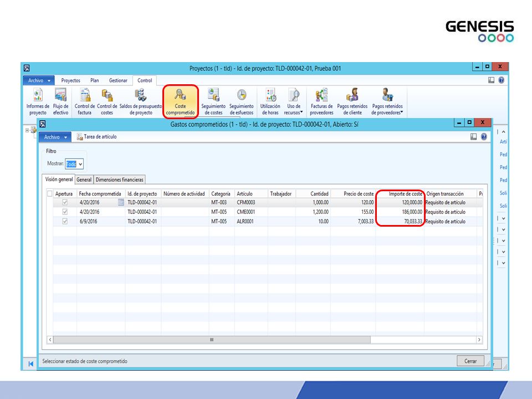Open Archivo menu in Gastos comprometidos window
Screen dimensions: 532x399
[55, 137]
